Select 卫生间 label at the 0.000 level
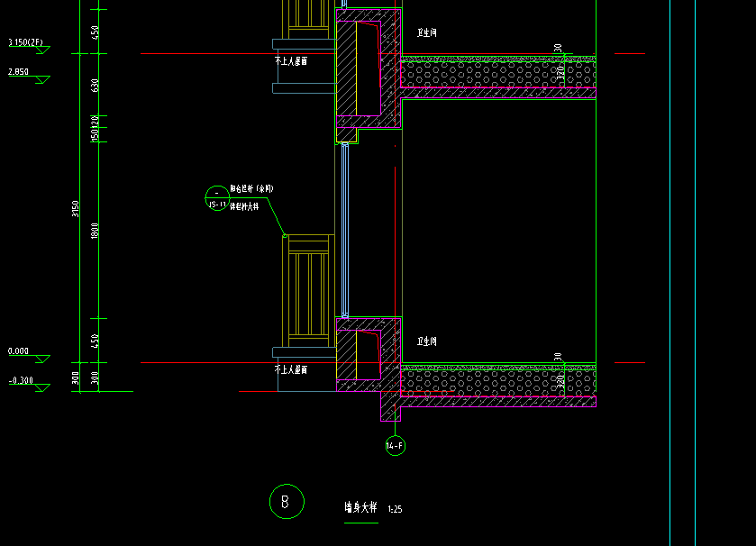Screen dimensions: 756x546 [x=427, y=341]
